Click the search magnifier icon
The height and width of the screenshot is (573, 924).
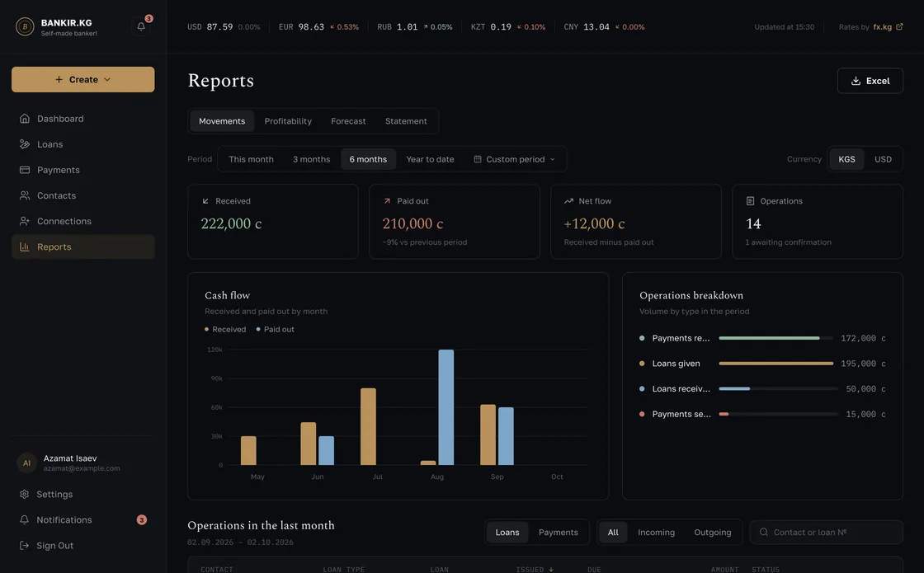764,533
